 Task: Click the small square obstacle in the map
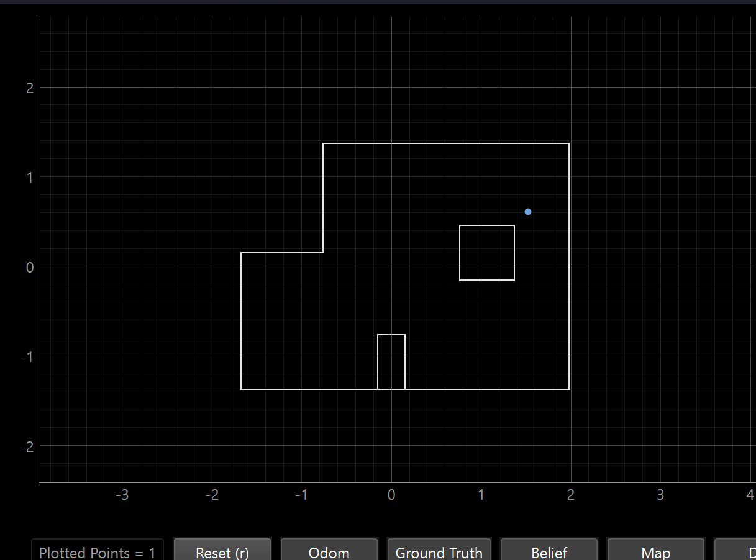point(487,253)
